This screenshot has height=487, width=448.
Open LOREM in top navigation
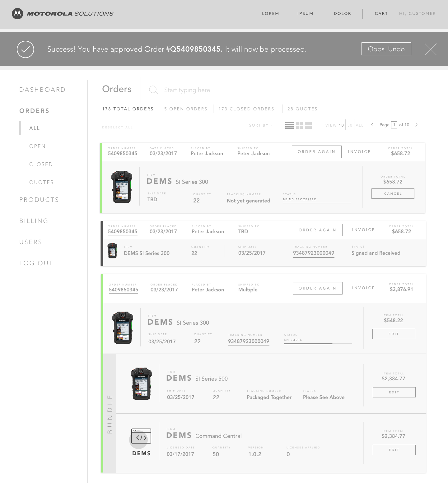click(270, 14)
